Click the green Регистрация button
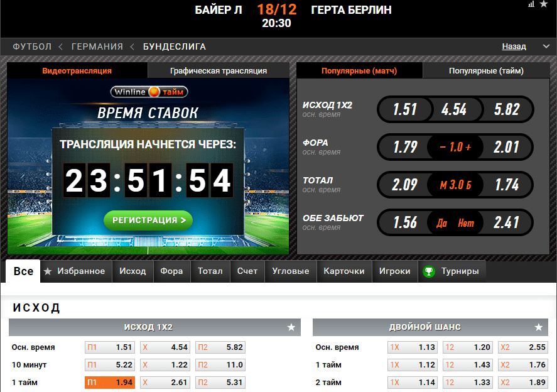 [148, 220]
